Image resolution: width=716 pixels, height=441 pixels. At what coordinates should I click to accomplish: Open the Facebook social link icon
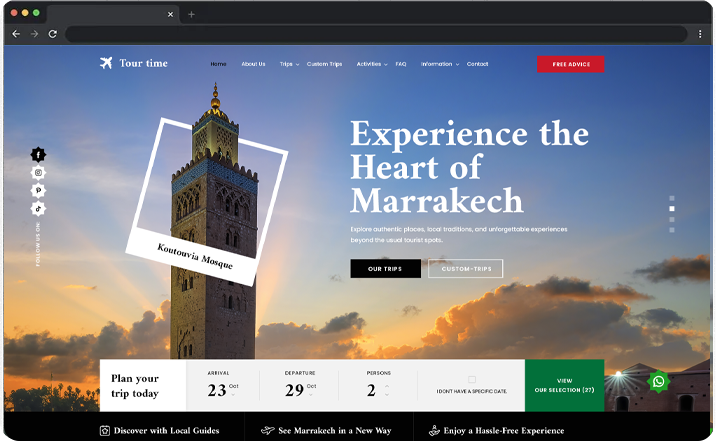(38, 155)
